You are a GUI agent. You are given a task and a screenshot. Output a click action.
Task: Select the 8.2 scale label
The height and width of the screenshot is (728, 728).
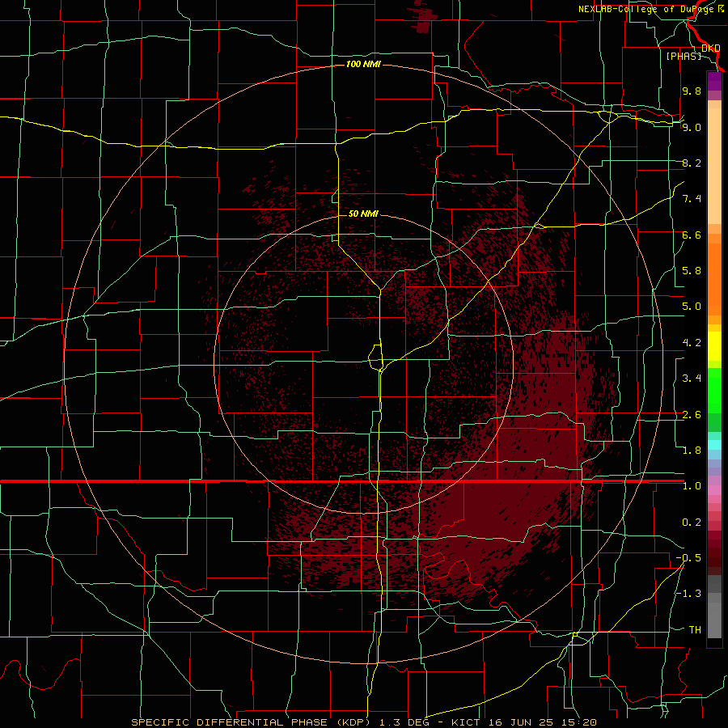(x=692, y=163)
